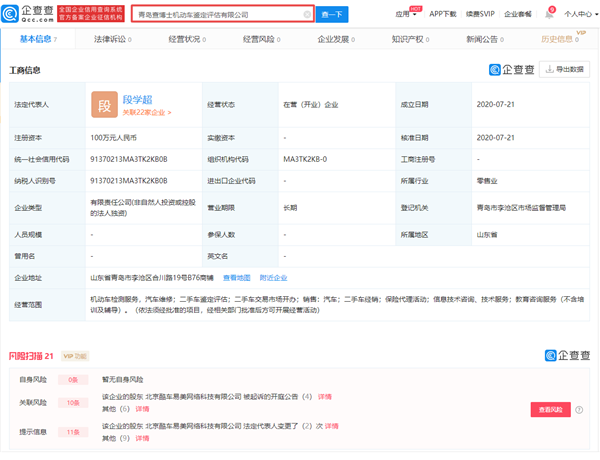Click the 0条 self-risk count badge
This screenshot has height=460, width=600.
[x=73, y=380]
